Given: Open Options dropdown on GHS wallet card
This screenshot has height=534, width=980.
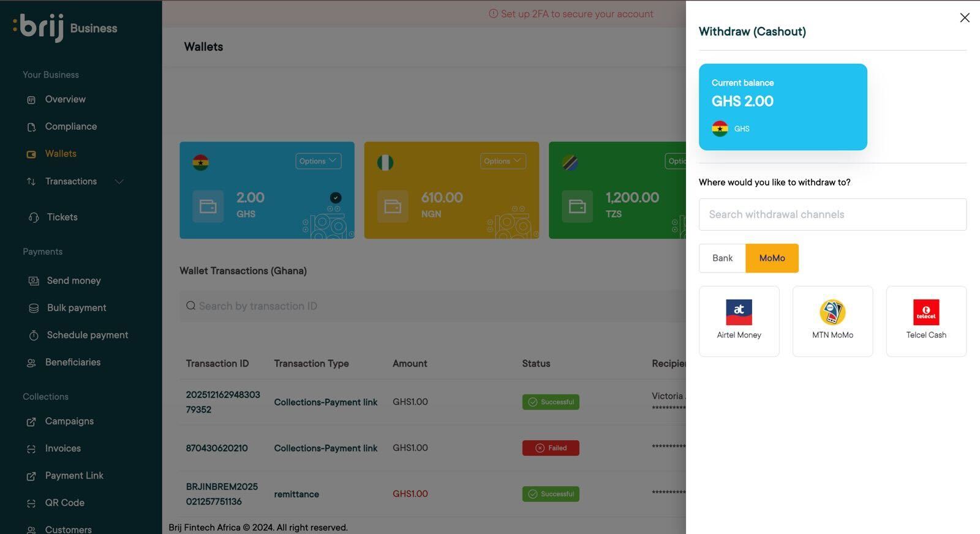Looking at the screenshot, I should coord(318,161).
